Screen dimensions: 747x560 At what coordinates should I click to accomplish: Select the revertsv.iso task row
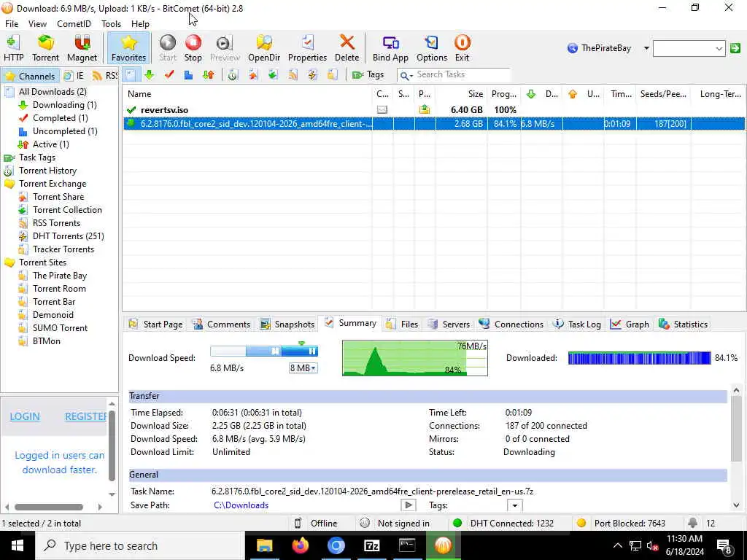[434, 110]
